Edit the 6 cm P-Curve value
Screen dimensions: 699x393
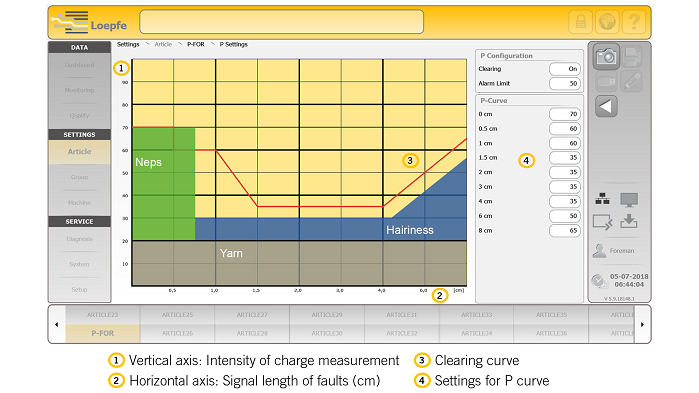pyautogui.click(x=565, y=216)
